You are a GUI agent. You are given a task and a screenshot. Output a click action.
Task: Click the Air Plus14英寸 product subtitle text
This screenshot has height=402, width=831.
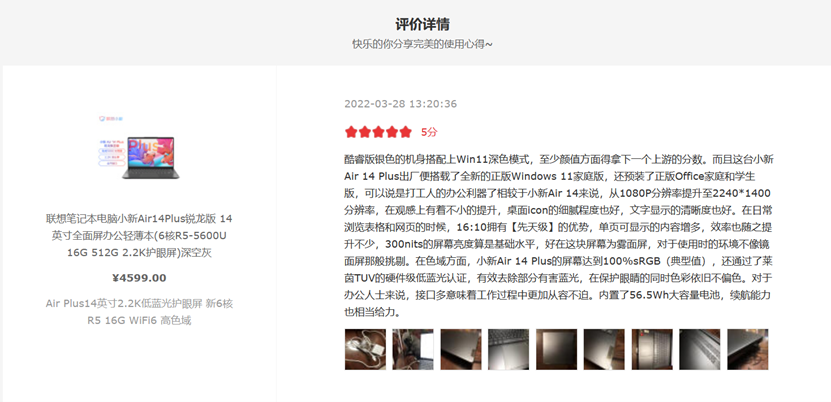point(139,312)
